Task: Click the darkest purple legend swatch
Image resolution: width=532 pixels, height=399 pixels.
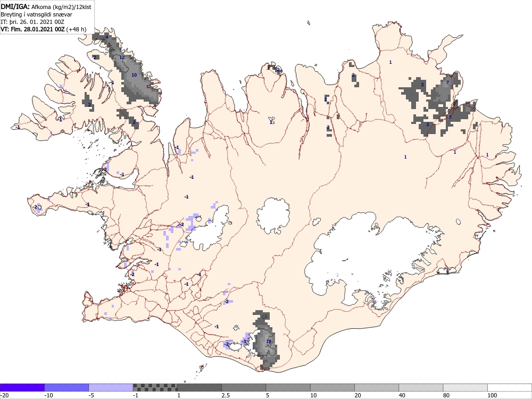Action: [x=22, y=387]
